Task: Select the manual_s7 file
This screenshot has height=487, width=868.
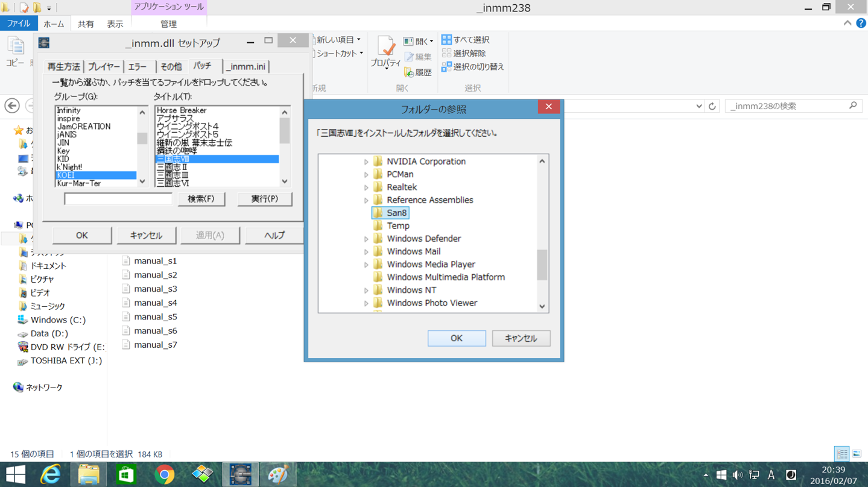Action: point(149,345)
